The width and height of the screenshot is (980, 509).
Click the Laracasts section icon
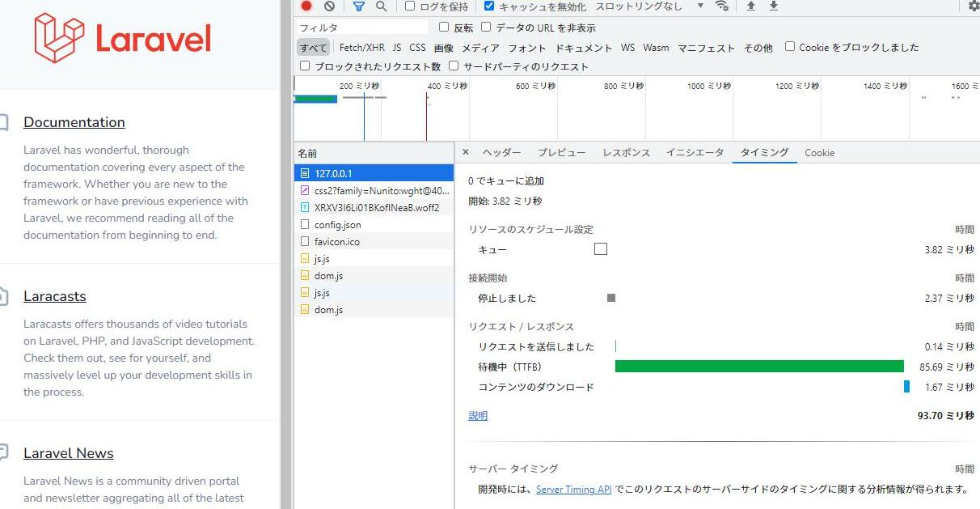point(3,296)
